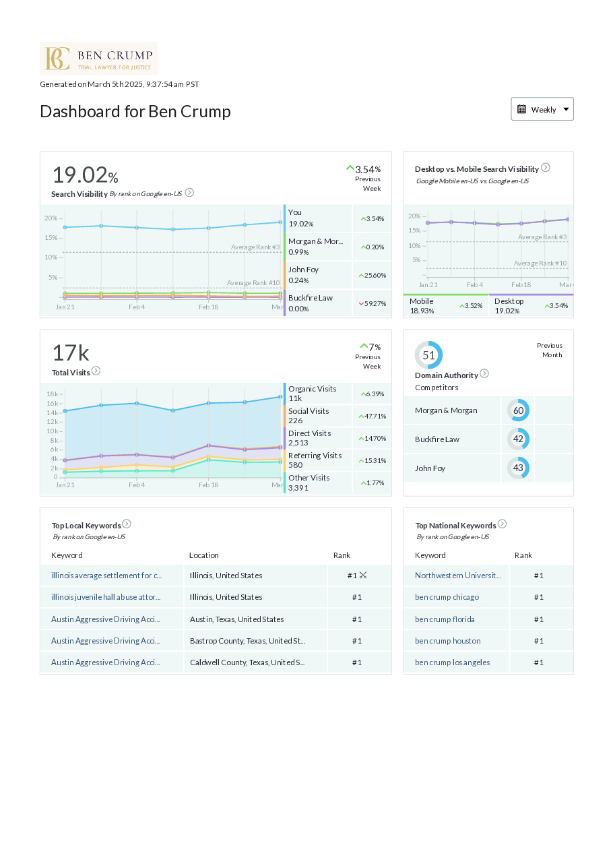Select the Mobile visibility tab
Image resolution: width=613 pixels, height=868 pixels.
[x=445, y=306]
